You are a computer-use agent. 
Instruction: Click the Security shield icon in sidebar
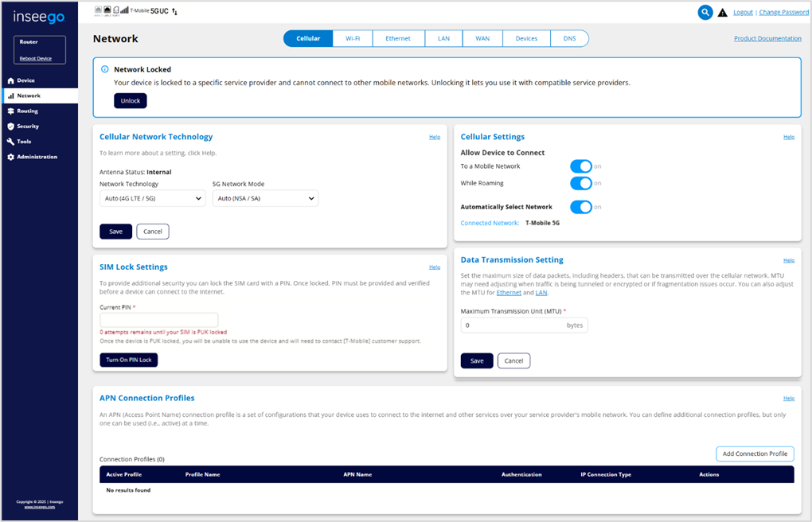pos(10,127)
